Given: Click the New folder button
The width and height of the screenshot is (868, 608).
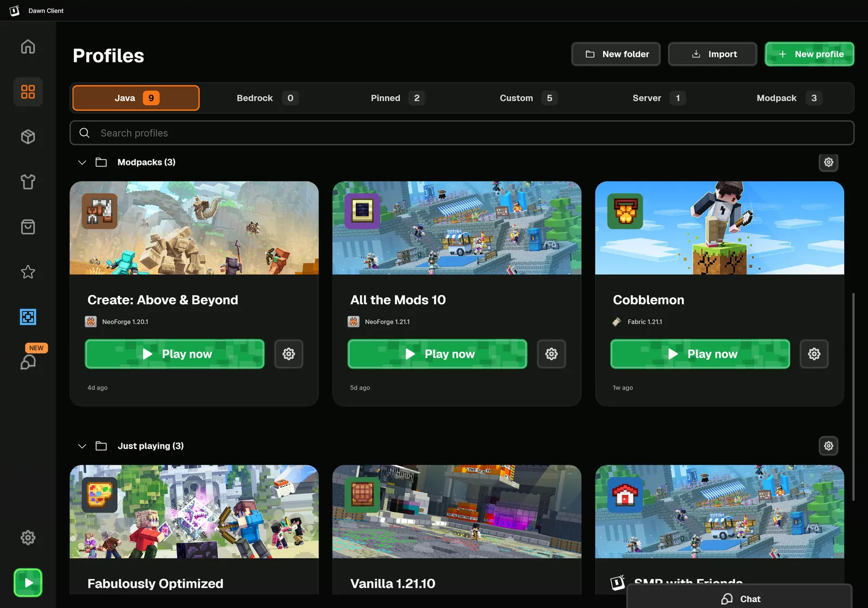Looking at the screenshot, I should coord(616,54).
